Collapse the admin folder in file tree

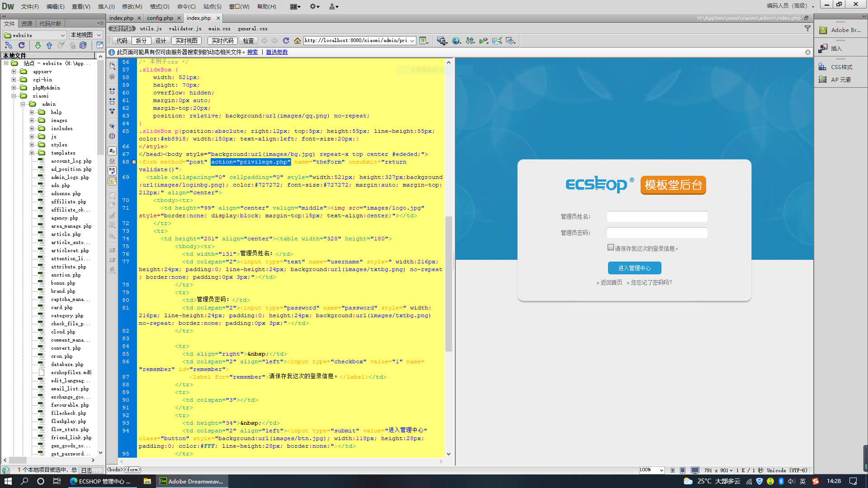coord(23,104)
